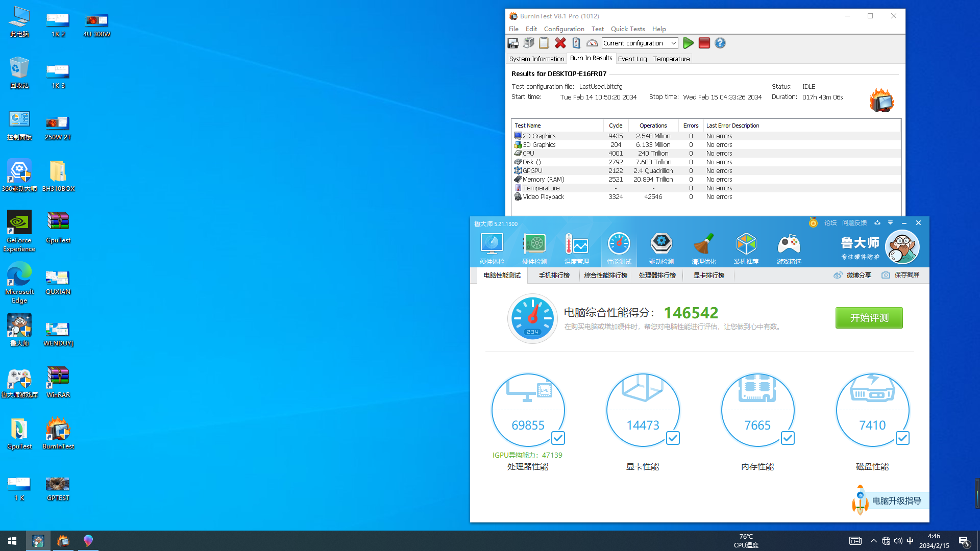Image resolution: width=980 pixels, height=551 pixels.
Task: Toggle the BurnInTest help icon
Action: click(x=720, y=42)
